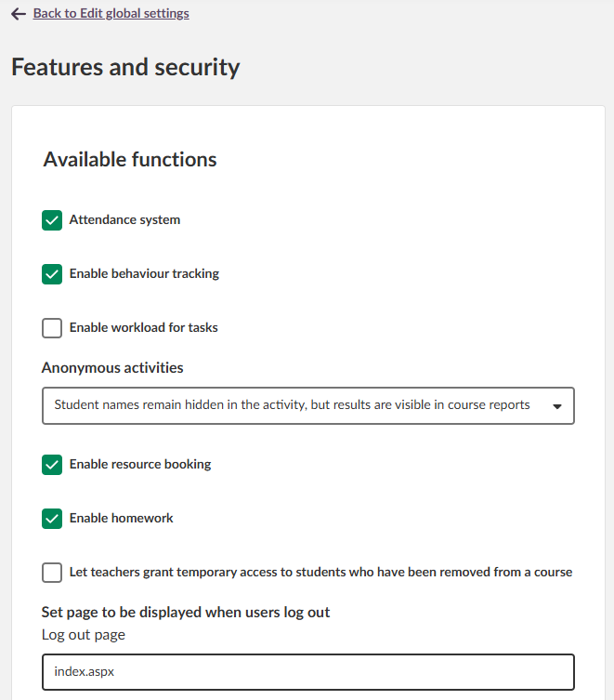This screenshot has width=614, height=700.
Task: Click the Enable workload for tasks label
Action: tap(143, 328)
